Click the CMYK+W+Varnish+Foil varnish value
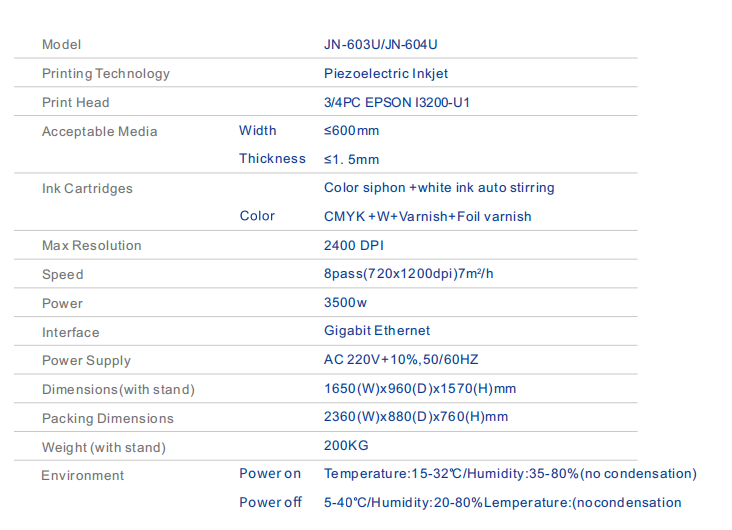 tap(428, 217)
